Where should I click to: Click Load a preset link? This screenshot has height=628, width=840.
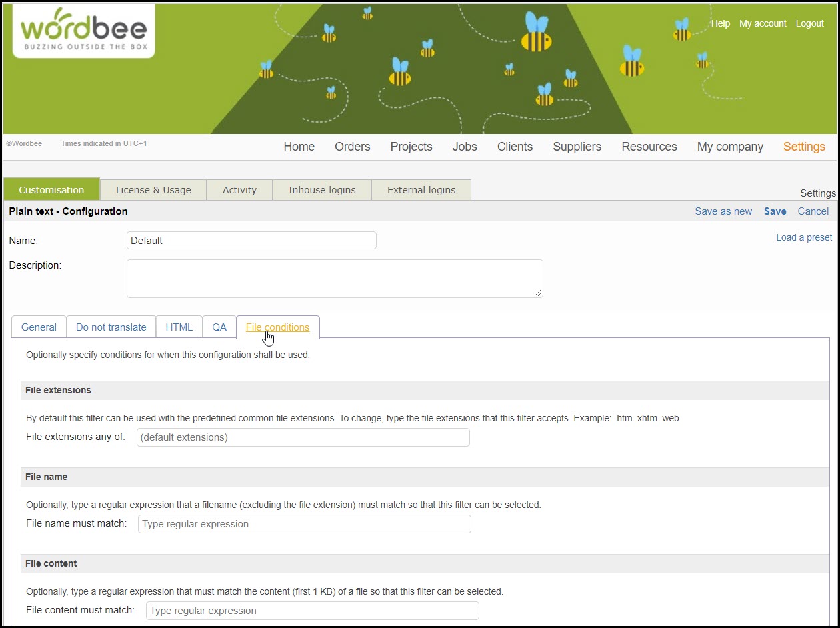(x=803, y=237)
